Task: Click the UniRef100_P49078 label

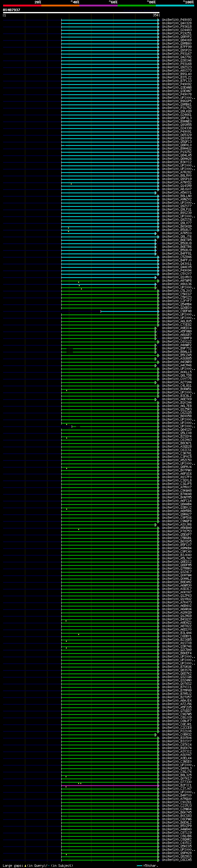Action: [x=177, y=94]
